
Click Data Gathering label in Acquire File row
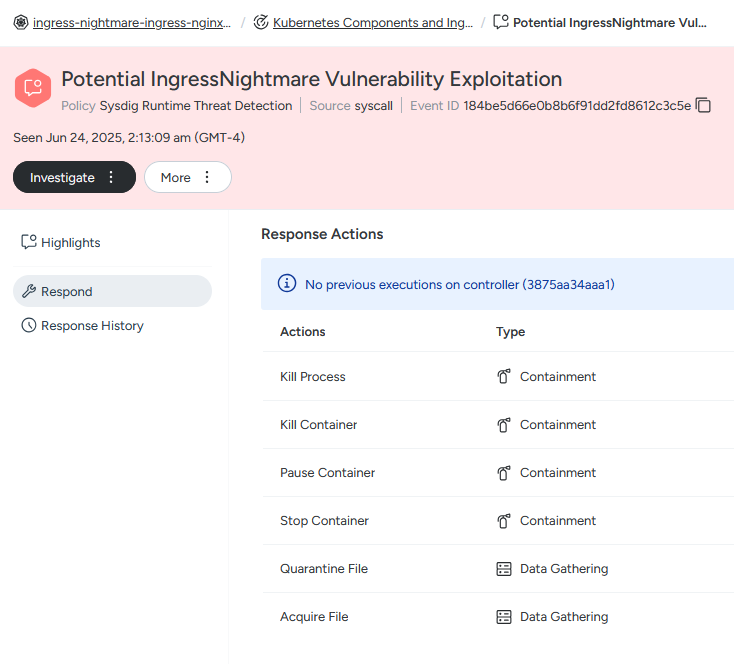pos(564,617)
